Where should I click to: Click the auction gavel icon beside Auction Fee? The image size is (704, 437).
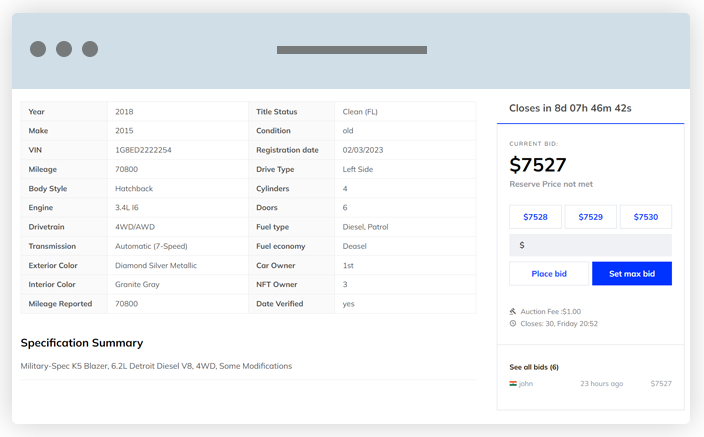tap(513, 311)
